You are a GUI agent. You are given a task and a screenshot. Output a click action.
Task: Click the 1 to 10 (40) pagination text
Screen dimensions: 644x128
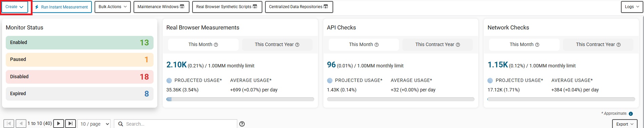click(x=40, y=124)
